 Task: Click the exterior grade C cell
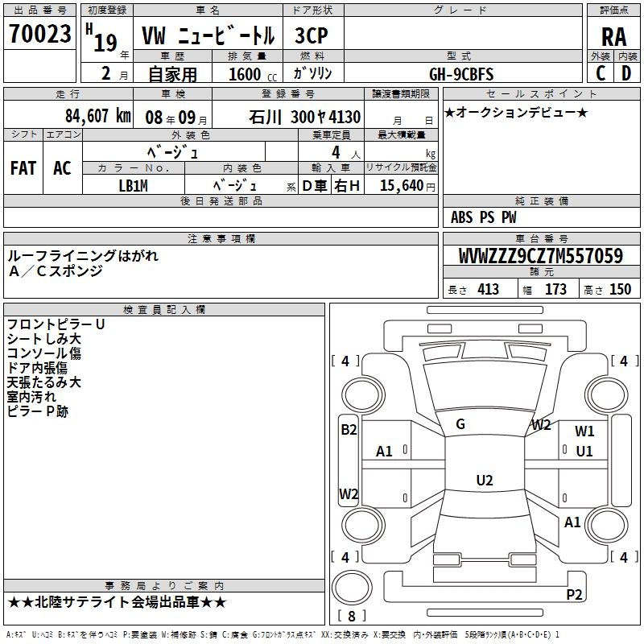point(601,72)
